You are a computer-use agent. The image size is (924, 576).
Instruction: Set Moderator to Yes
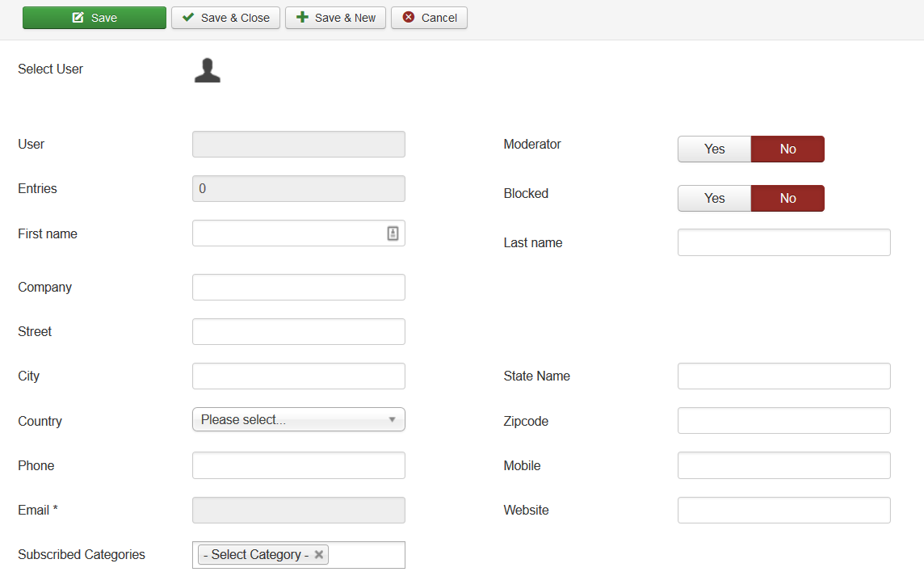coord(714,149)
